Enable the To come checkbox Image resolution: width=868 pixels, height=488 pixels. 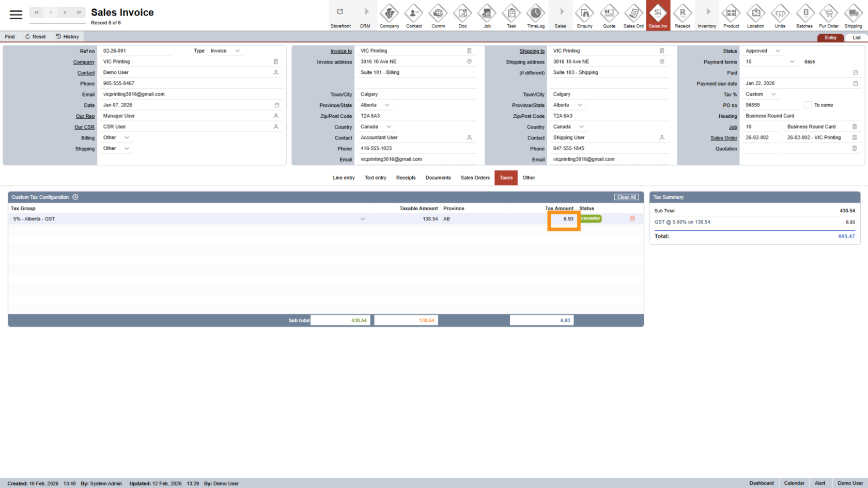click(x=808, y=105)
